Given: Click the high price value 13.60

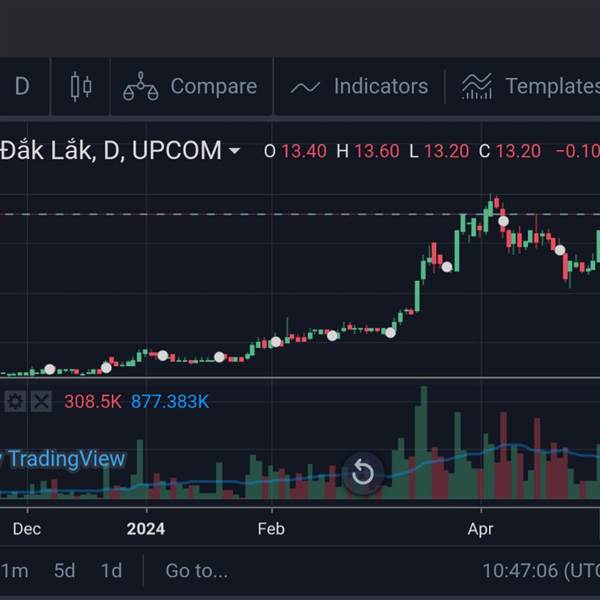Looking at the screenshot, I should [377, 151].
